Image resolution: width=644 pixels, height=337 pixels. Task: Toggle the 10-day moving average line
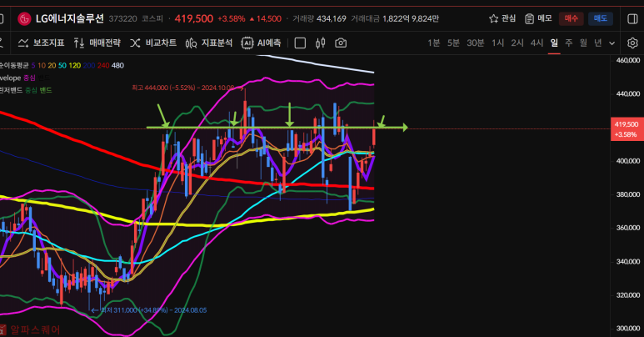42,65
